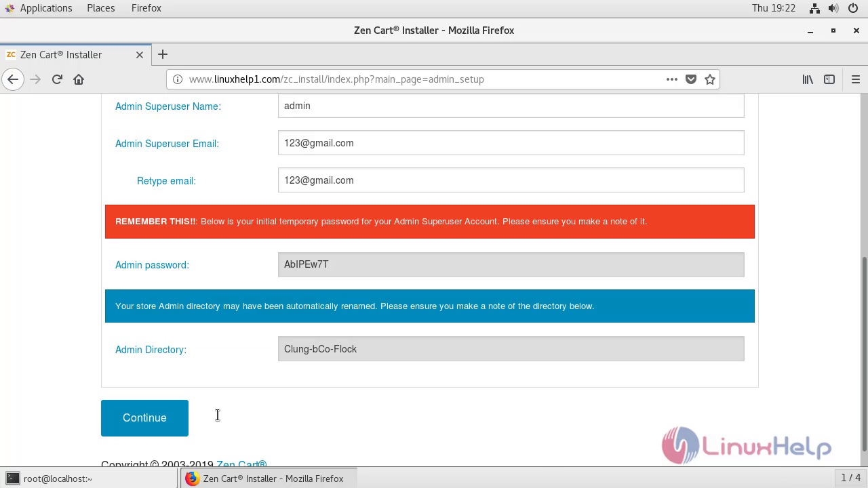The width and height of the screenshot is (868, 488).
Task: Click the red REMEMBER THIS warning banner
Action: click(x=430, y=222)
